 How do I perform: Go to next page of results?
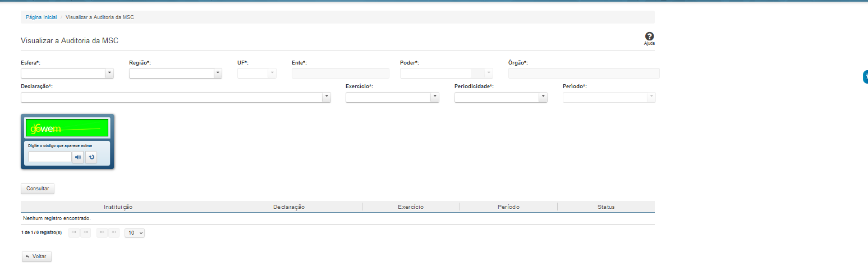click(x=102, y=232)
